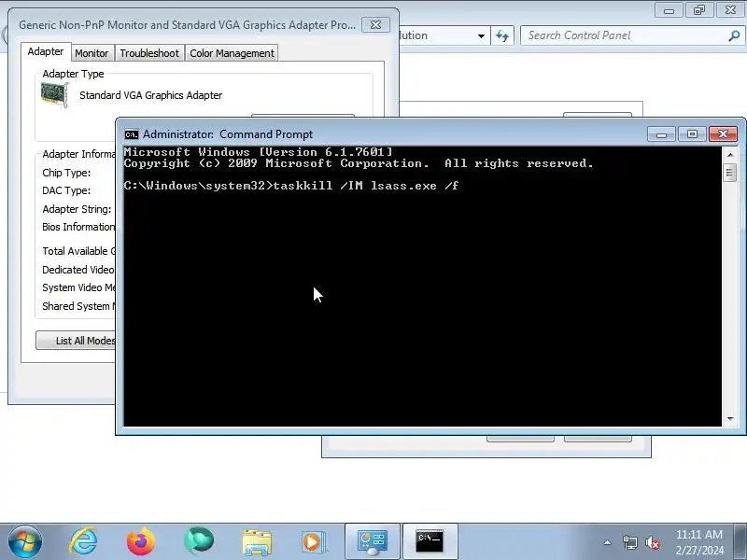Click the Command Prompt scroll up arrow
This screenshot has height=560, width=747.
[x=729, y=155]
